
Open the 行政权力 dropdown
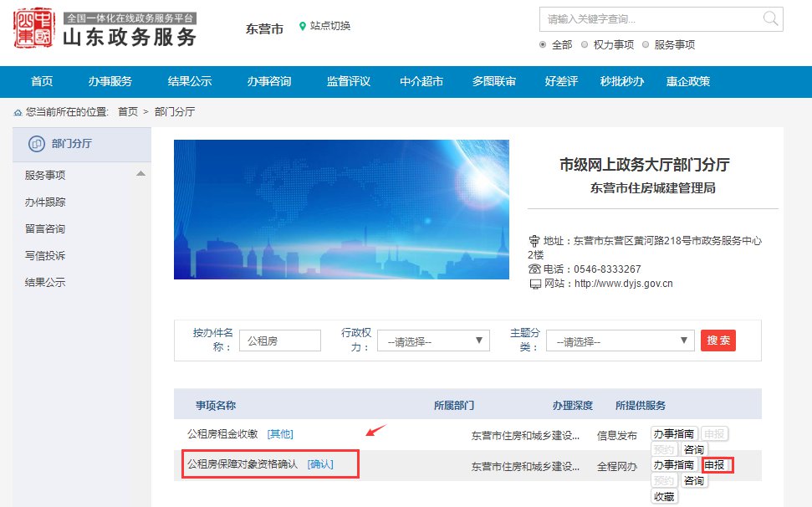(x=433, y=341)
